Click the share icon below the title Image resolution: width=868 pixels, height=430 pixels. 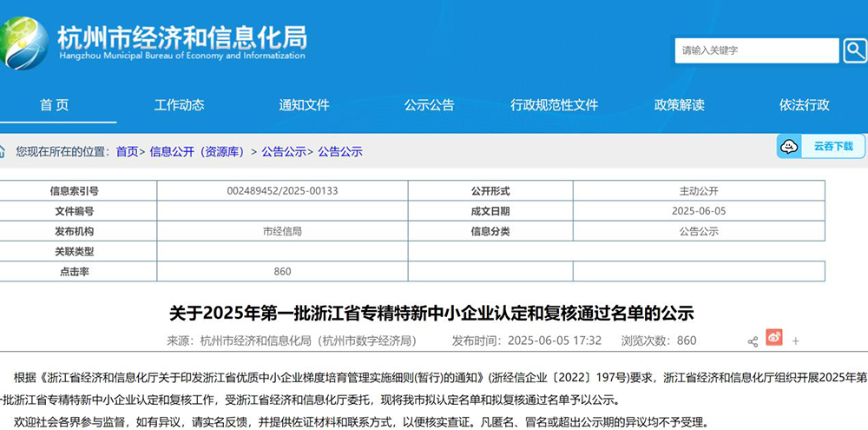pos(753,341)
